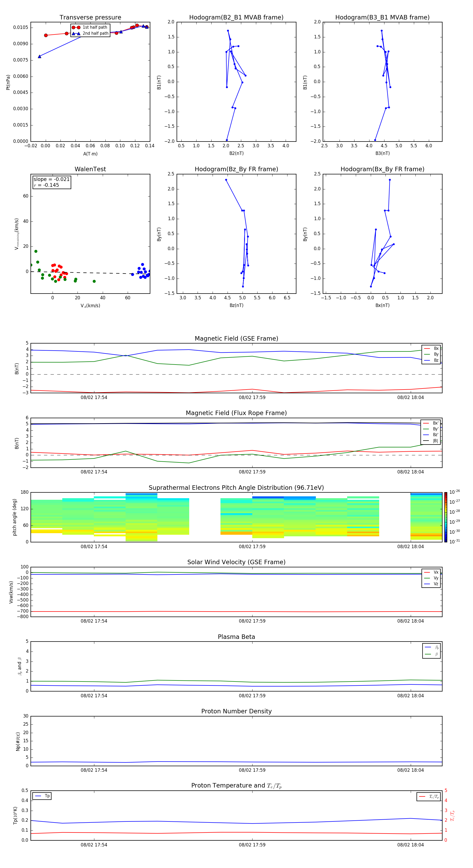Click the "Proton Temperature and Te/Tp" title
This screenshot has height=868, width=473.
coord(236,786)
